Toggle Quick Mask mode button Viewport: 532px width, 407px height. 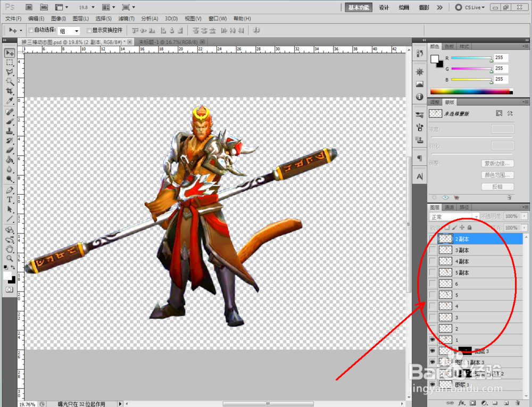pos(10,289)
